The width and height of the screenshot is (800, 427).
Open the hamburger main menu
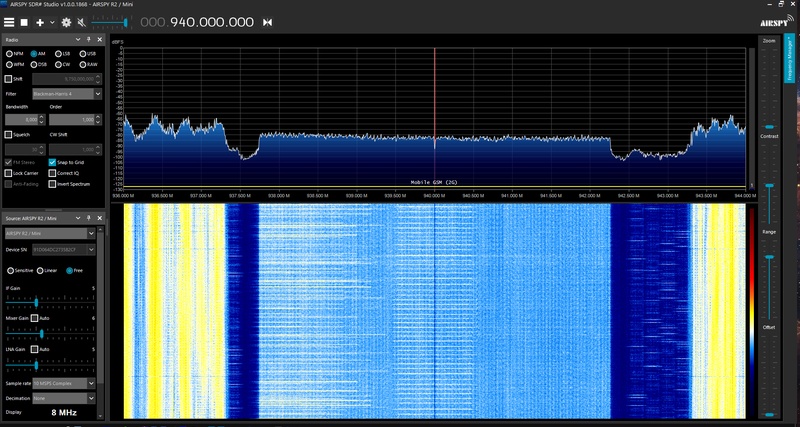point(9,22)
